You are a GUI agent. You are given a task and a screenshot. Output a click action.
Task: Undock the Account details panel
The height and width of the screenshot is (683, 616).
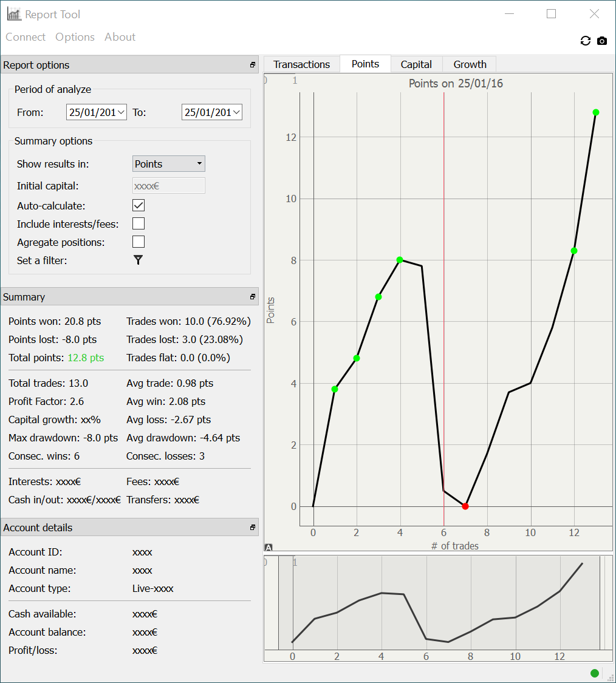(x=253, y=528)
